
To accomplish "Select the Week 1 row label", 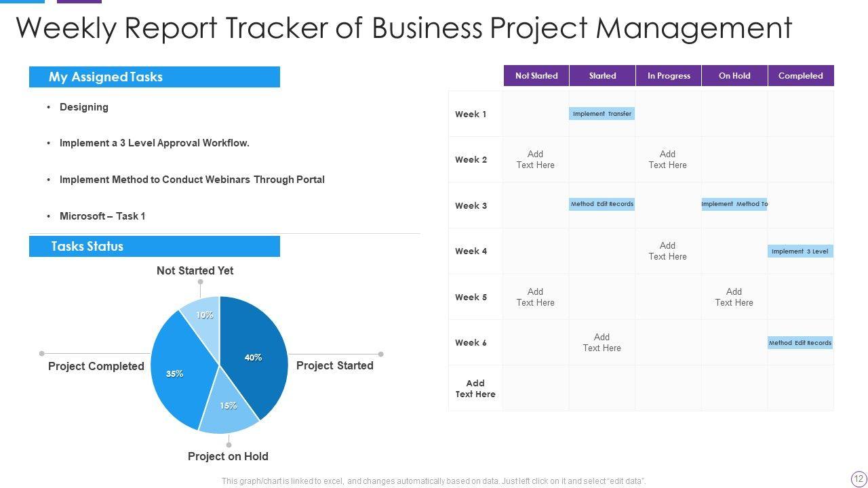I will (x=471, y=115).
